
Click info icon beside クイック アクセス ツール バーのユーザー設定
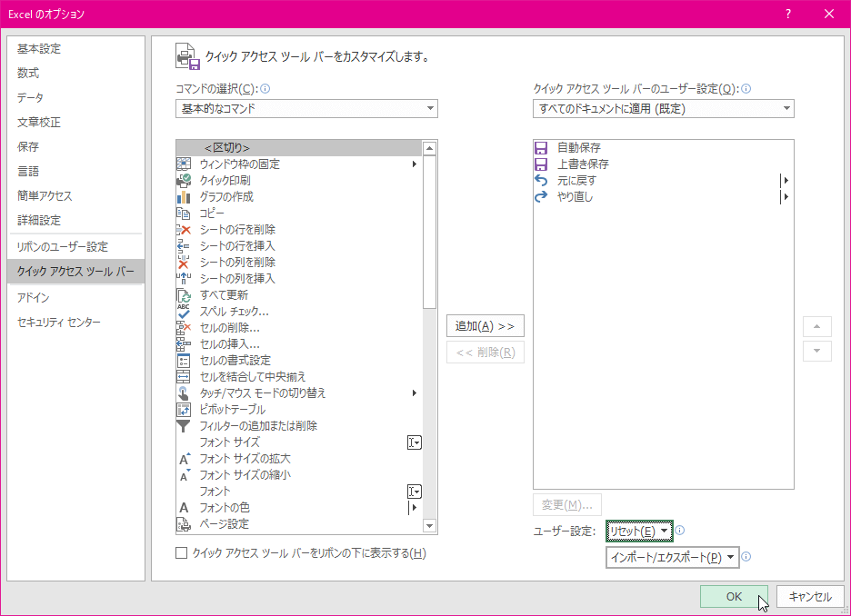click(746, 88)
